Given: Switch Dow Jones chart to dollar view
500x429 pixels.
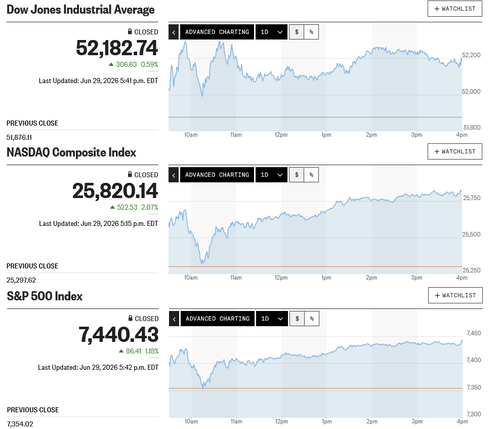Looking at the screenshot, I should click(297, 32).
